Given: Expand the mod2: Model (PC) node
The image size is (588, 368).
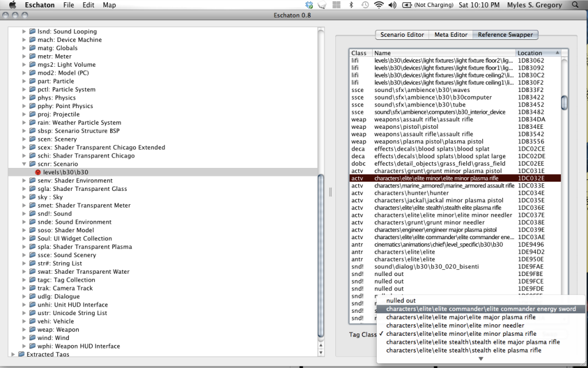Looking at the screenshot, I should tap(24, 73).
